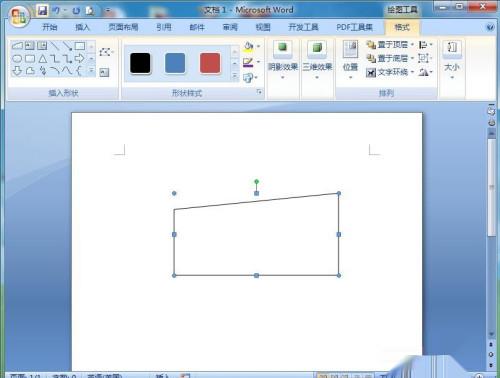Screen dimensions: 500x378
Task: Save the document via quick access toolbar
Action: (42, 11)
